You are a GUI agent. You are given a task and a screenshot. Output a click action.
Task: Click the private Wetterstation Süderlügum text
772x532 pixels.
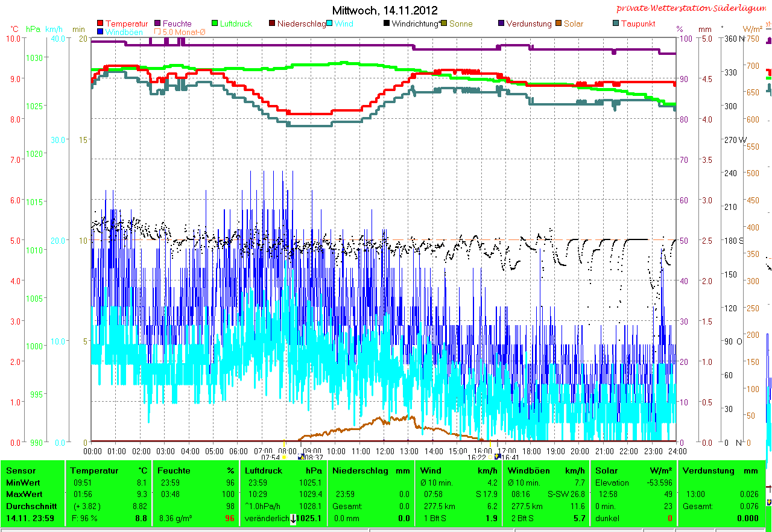693,8
